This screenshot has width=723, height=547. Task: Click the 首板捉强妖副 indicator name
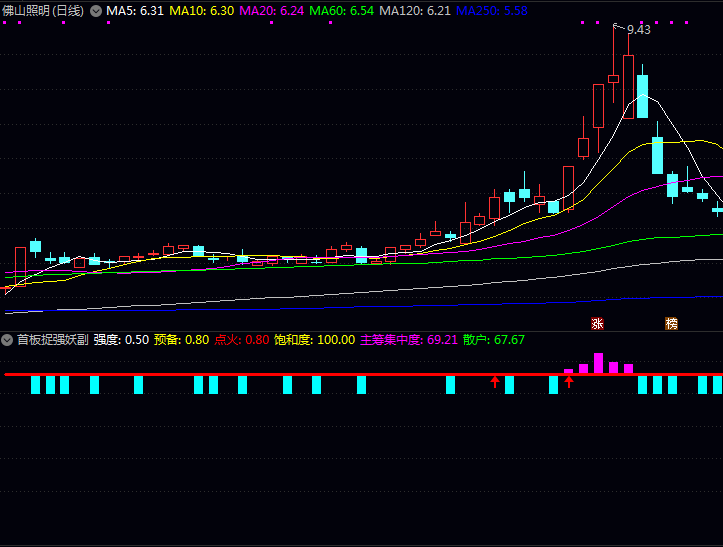pos(52,340)
